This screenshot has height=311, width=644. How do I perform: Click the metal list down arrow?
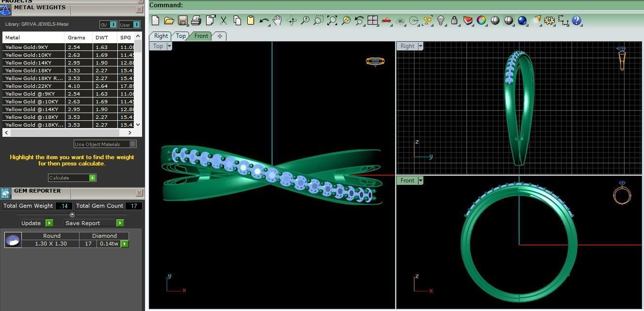coord(138,125)
